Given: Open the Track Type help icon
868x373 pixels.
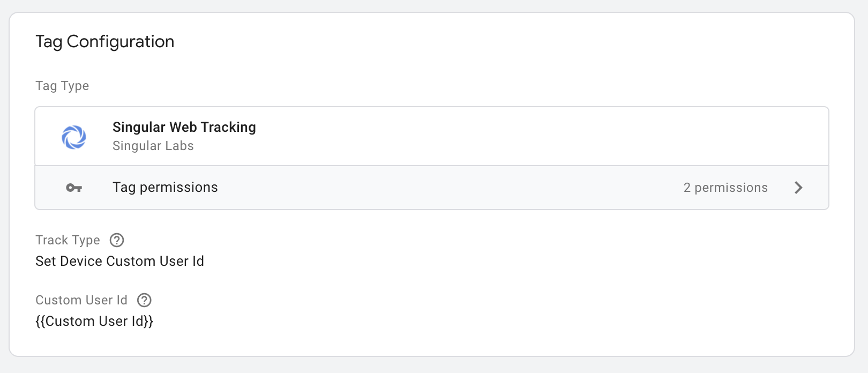Looking at the screenshot, I should click(117, 240).
